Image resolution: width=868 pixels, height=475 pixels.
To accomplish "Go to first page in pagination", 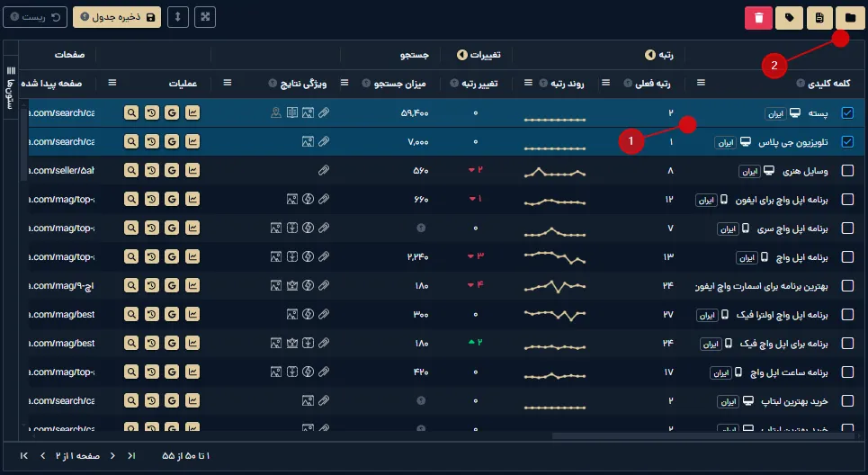I will pos(23,455).
